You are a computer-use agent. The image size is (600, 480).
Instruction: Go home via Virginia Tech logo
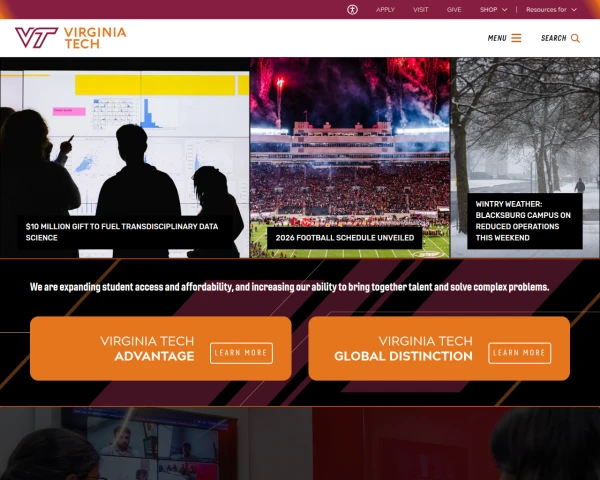click(x=71, y=38)
